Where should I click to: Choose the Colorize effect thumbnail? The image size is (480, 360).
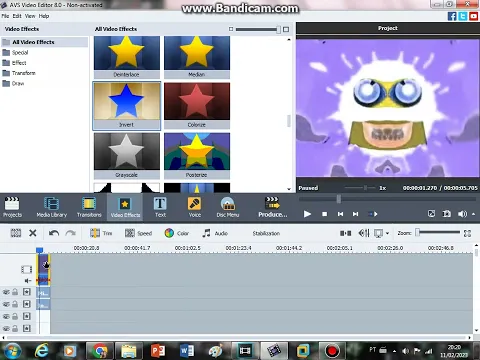click(x=197, y=106)
